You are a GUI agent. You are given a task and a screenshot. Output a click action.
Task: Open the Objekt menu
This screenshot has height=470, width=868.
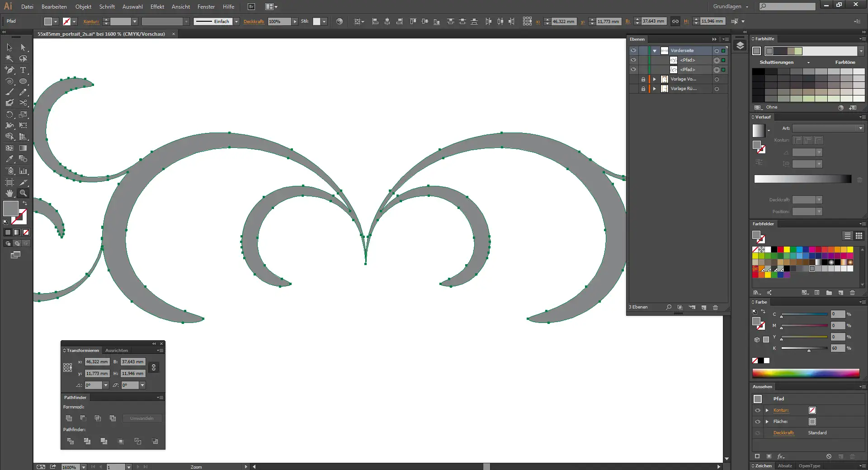click(83, 6)
